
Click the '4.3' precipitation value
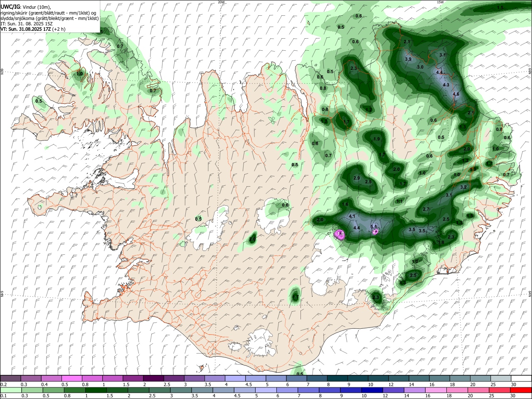tap(446, 85)
